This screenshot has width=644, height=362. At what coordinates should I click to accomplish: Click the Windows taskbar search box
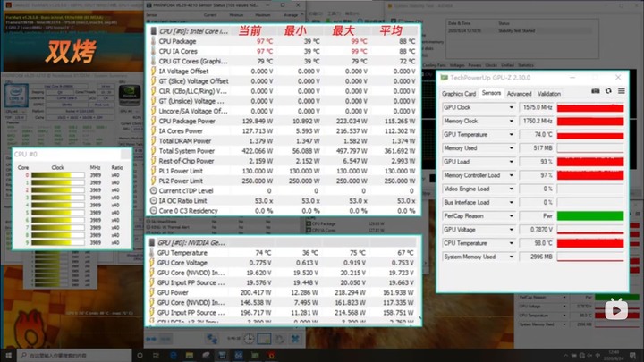(x=75, y=355)
